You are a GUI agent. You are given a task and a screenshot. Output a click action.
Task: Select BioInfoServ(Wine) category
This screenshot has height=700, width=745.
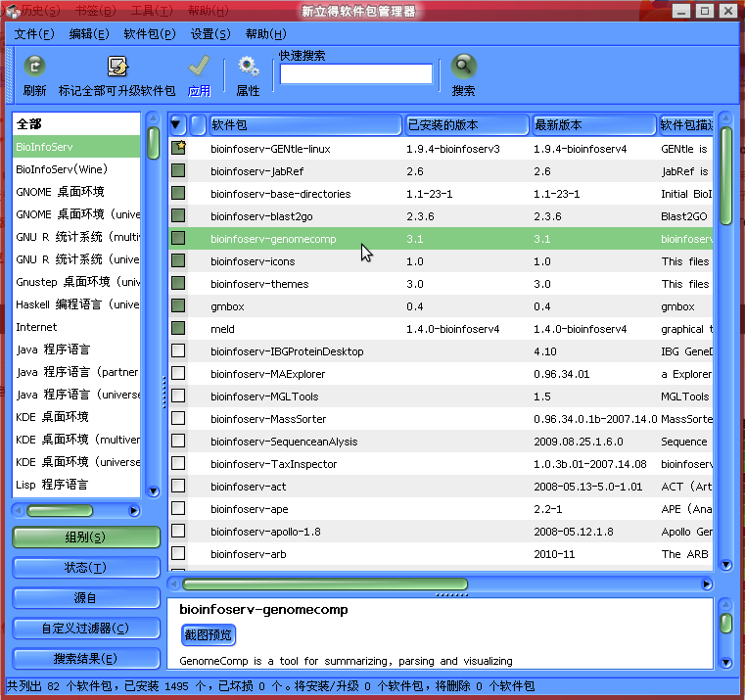(x=76, y=169)
